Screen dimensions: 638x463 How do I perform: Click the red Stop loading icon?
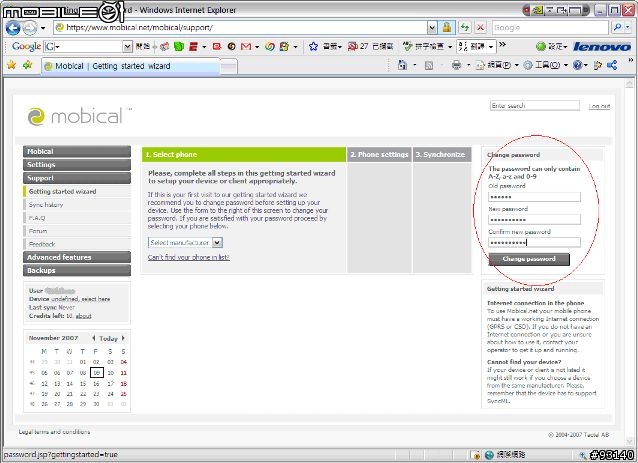(481, 27)
